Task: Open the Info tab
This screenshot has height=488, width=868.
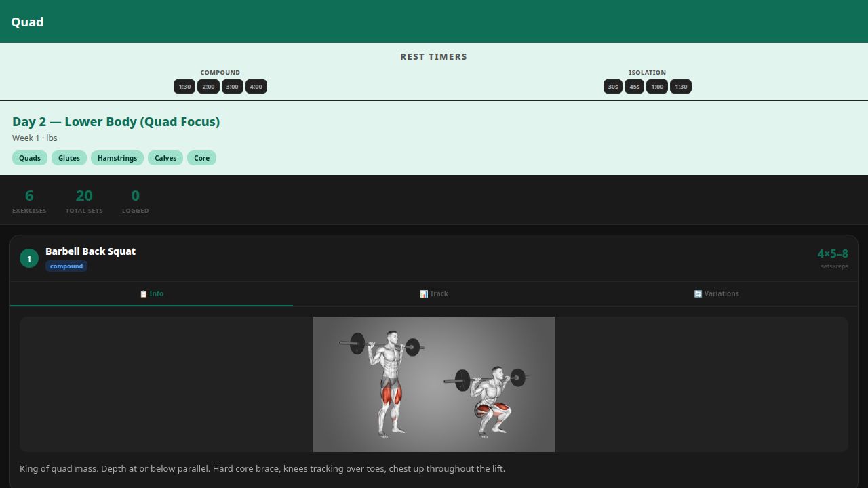Action: (x=151, y=294)
